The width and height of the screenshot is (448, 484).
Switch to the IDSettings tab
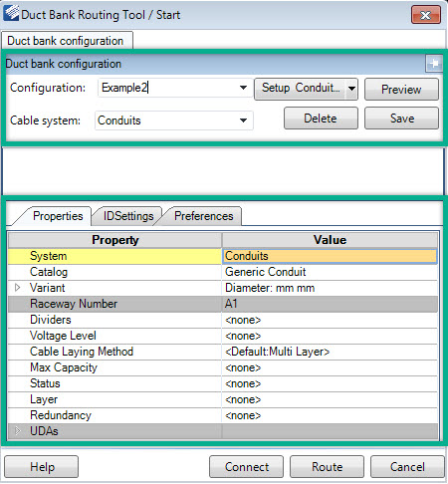coord(128,216)
